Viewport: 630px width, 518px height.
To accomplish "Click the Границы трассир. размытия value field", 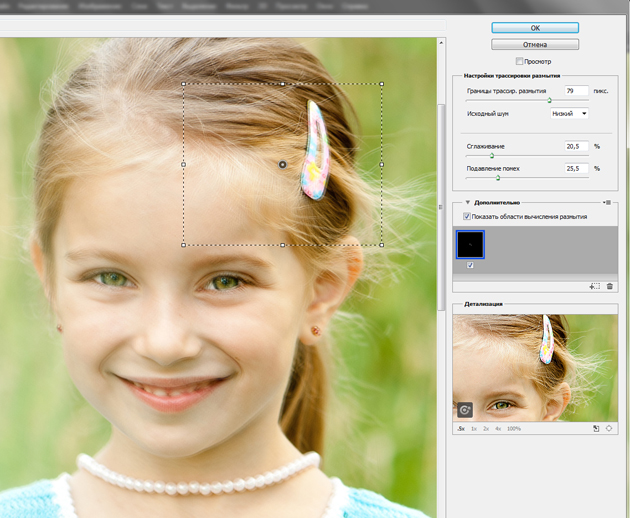I will 576,91.
